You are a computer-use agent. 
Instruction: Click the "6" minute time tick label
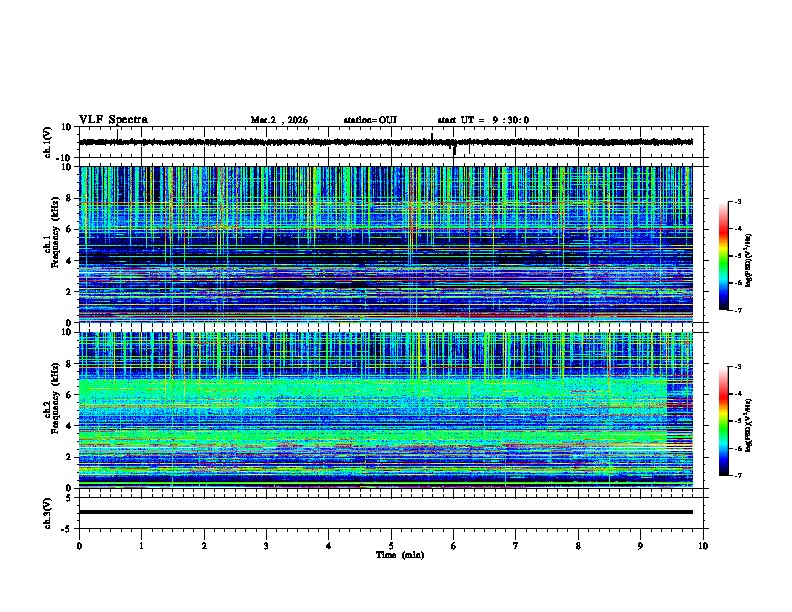pos(454,546)
